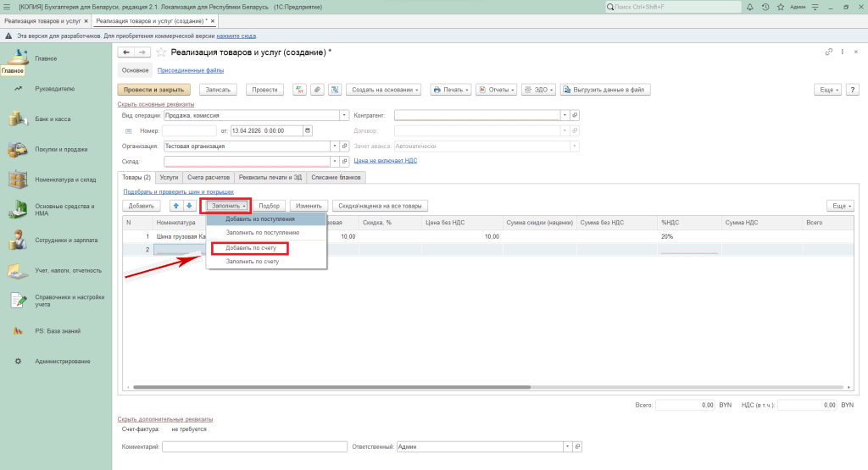Move row up with blue arrow
Viewport: 868px width, 470px height.
point(176,206)
